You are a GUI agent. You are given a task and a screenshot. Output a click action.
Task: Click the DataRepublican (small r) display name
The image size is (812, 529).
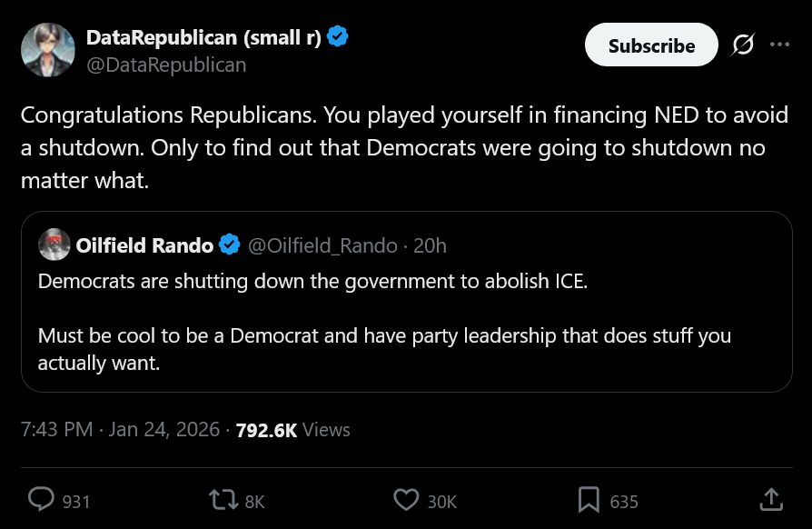coord(203,37)
